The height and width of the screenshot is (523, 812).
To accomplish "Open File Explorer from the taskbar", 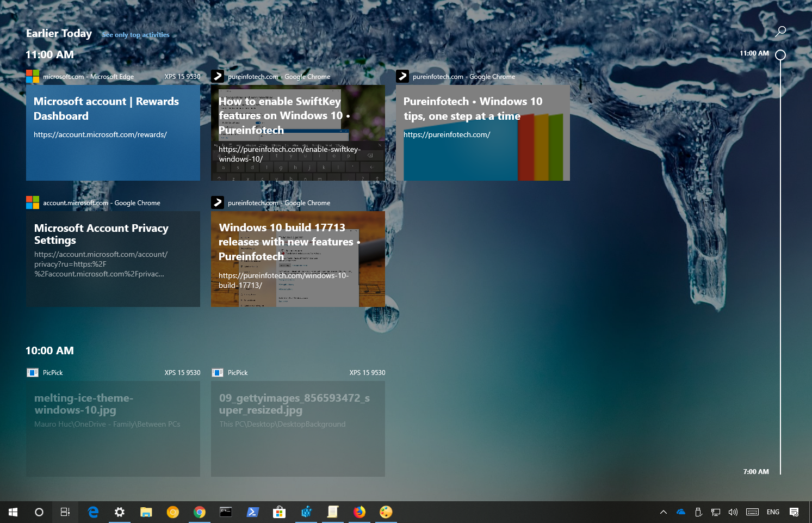I will [146, 512].
